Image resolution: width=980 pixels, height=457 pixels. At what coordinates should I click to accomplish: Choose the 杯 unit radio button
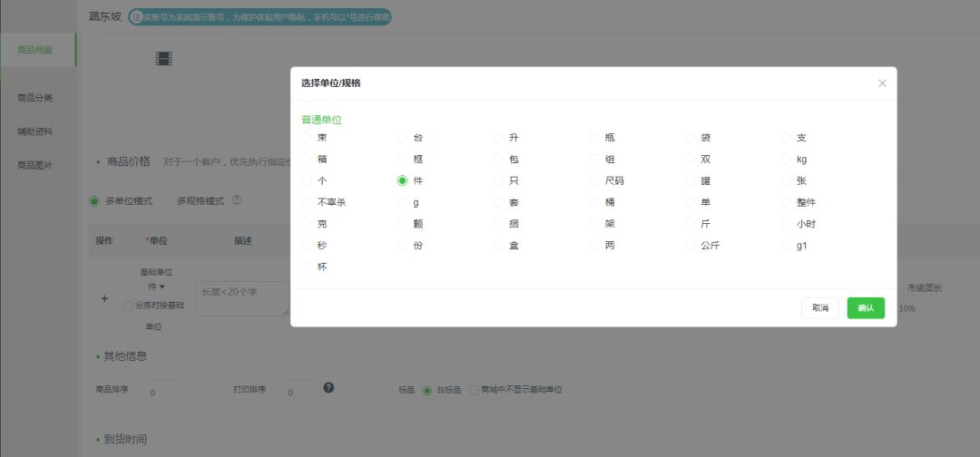(307, 267)
